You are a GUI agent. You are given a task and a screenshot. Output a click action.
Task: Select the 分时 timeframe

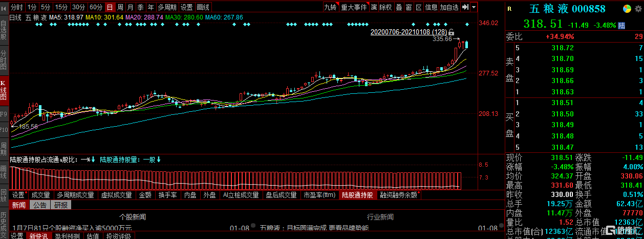tap(17, 7)
